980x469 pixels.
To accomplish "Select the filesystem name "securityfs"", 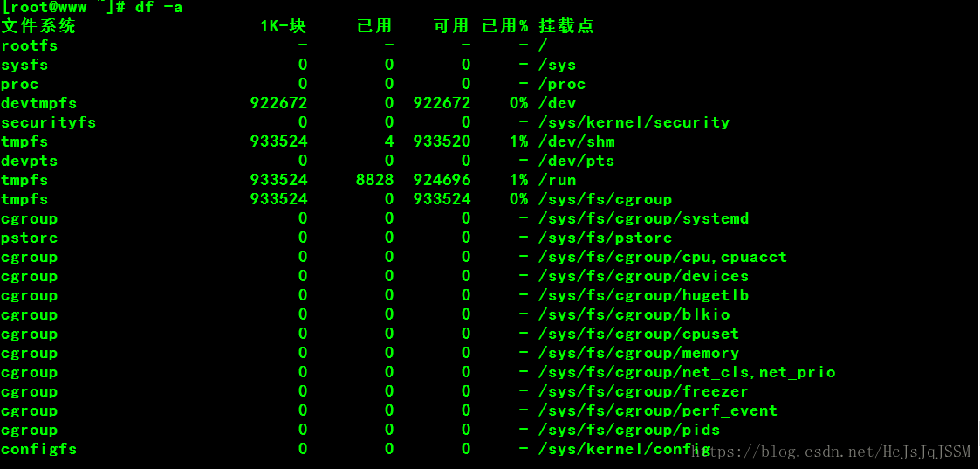I will pyautogui.click(x=49, y=122).
